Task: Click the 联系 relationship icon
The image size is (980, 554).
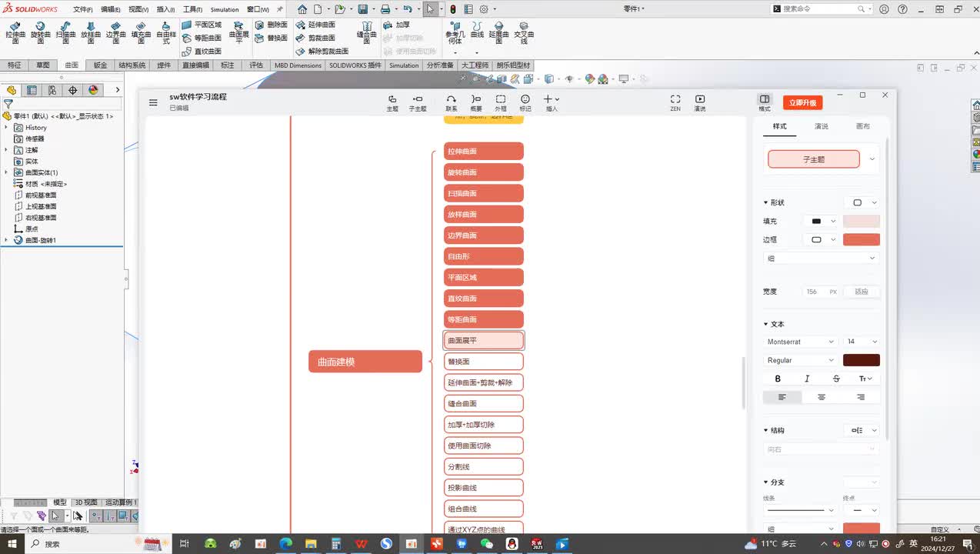Action: click(452, 102)
